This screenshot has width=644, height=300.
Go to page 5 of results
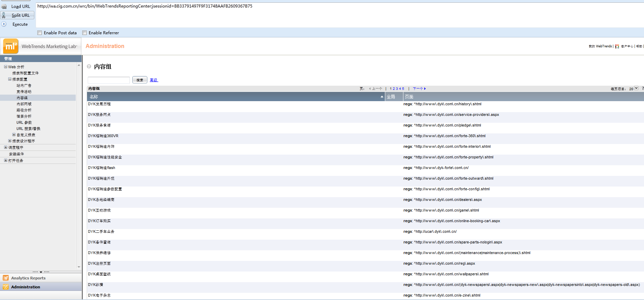coord(403,88)
